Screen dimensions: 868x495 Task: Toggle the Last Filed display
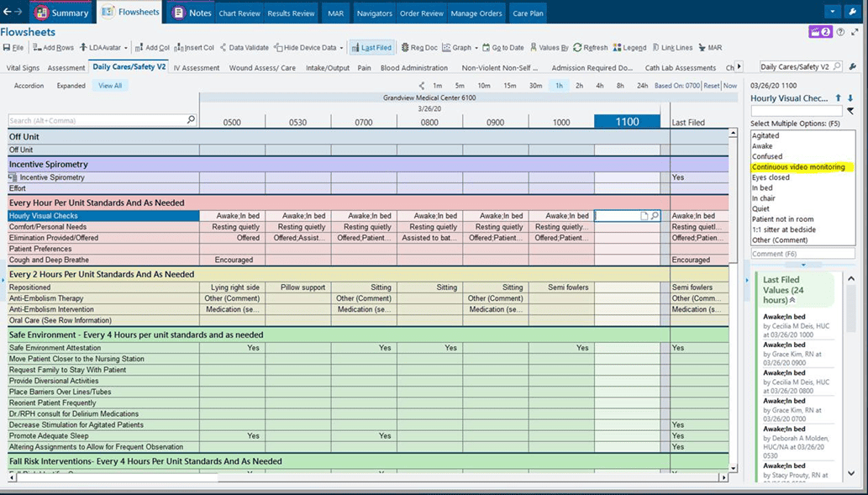click(374, 46)
